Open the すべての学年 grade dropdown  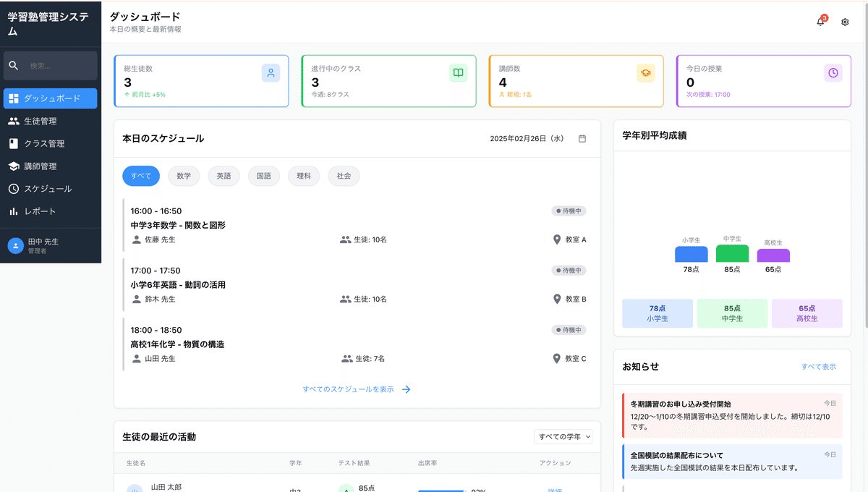(563, 436)
